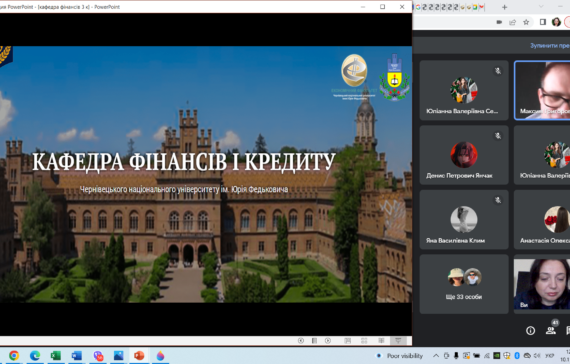Viewport: 570px width, 364px height.
Task: Toggle the browser side panel
Action: (543, 22)
